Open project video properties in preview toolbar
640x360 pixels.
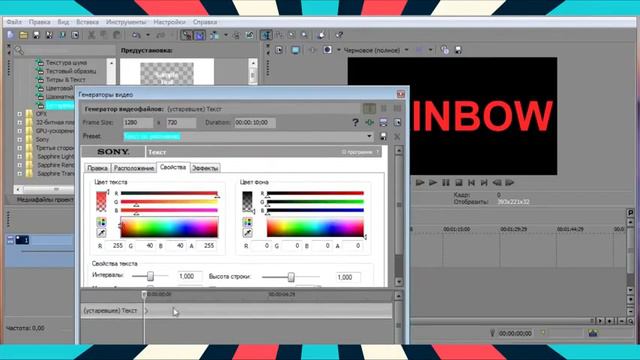pyautogui.click(x=279, y=50)
